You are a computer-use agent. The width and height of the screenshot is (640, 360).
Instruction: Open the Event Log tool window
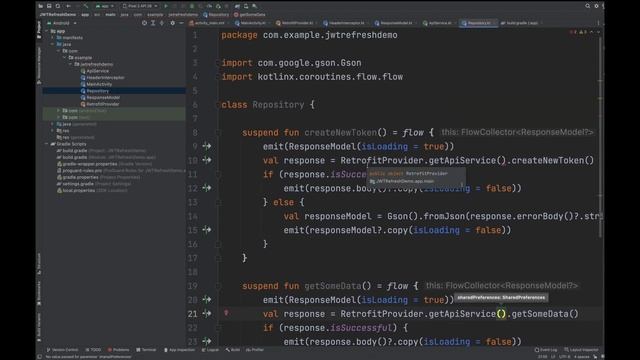click(546, 350)
